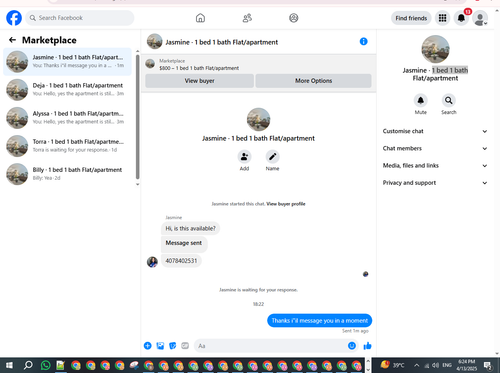Open Billy conversation in chat list

click(68, 174)
